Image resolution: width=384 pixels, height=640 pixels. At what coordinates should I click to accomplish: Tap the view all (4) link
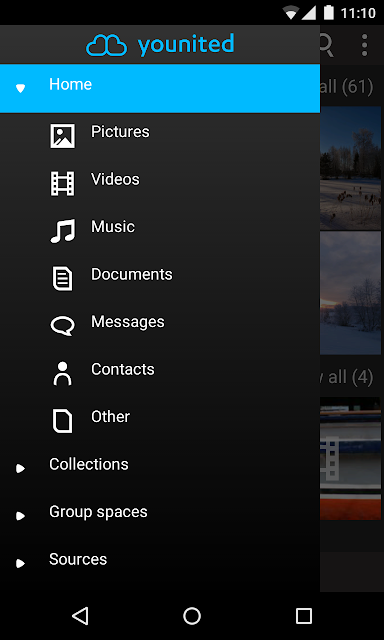pos(346,377)
